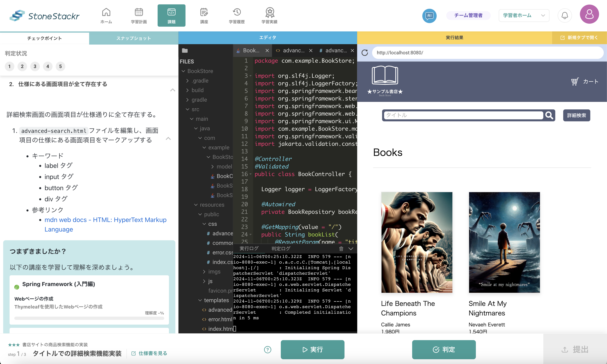Switch to the スナップショット tab
Viewport: 607px width, 364px height.
(134, 38)
